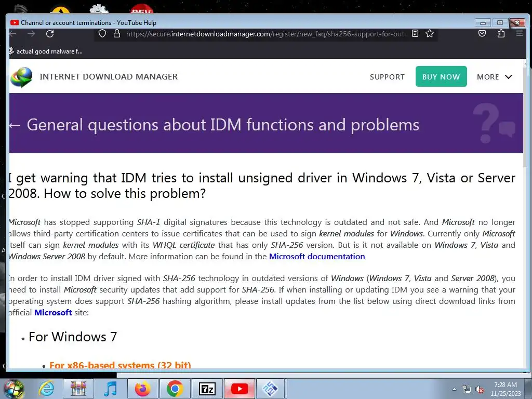Open the music note player in taskbar
Viewport: 532px width, 399px height.
tap(110, 389)
